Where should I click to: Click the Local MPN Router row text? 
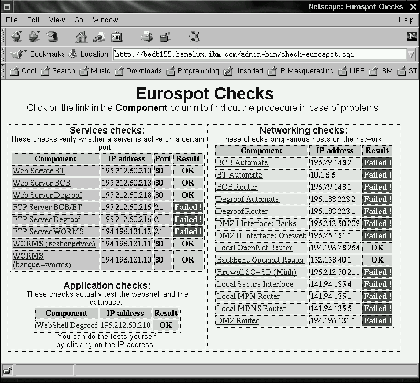point(248,296)
